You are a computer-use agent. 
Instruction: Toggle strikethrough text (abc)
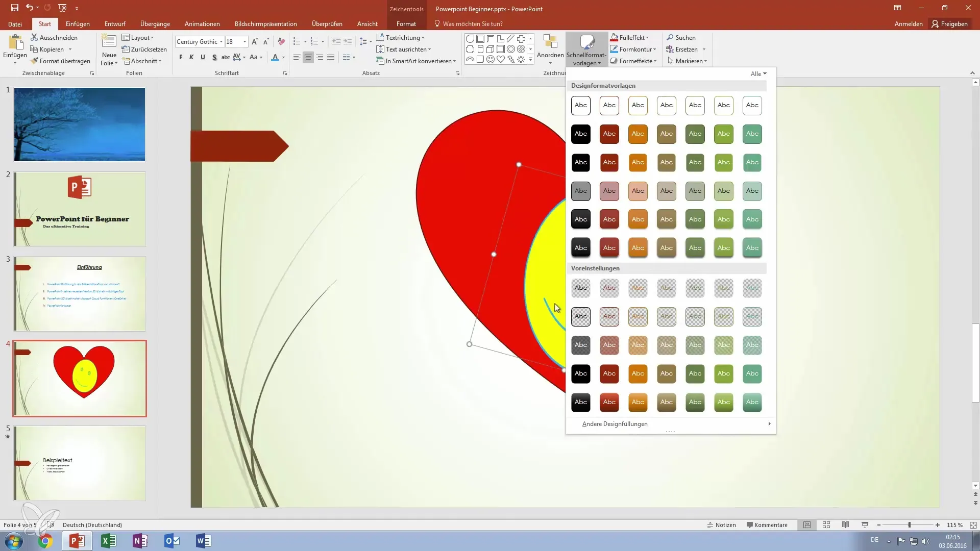tap(225, 57)
